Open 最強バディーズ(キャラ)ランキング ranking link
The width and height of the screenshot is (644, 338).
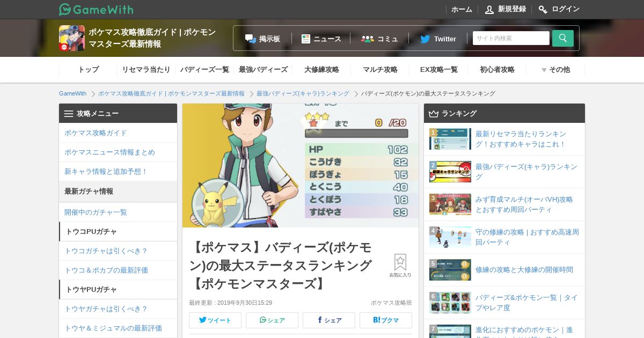[526, 172]
